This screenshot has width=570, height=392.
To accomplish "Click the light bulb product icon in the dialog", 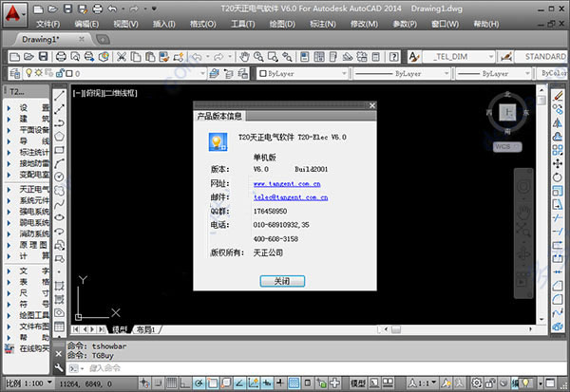I will click(x=218, y=141).
